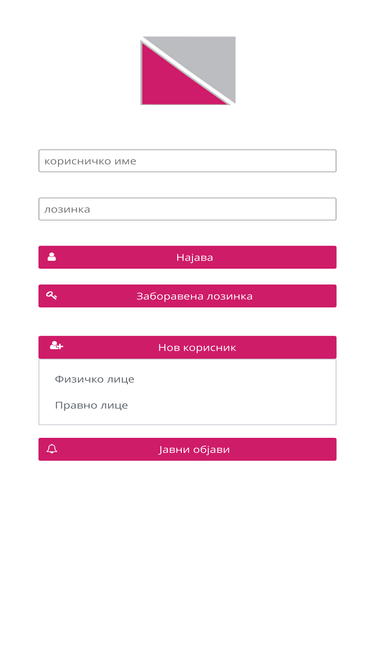This screenshot has width=375, height=667.
Task: Click the Заборавена лозинка text label
Action: (194, 296)
